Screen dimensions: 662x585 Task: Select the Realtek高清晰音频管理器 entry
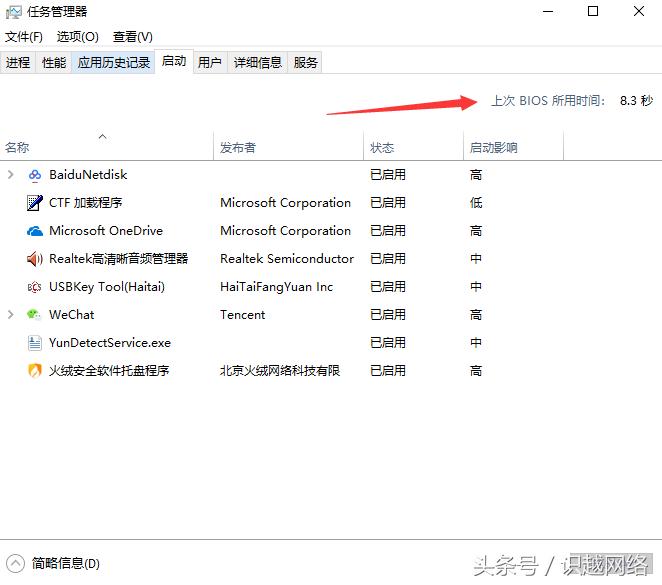(119, 259)
